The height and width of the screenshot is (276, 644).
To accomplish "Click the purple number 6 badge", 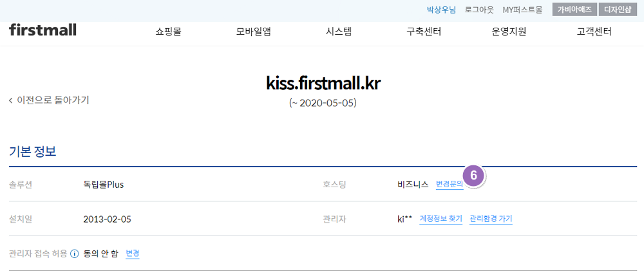I will pyautogui.click(x=474, y=176).
